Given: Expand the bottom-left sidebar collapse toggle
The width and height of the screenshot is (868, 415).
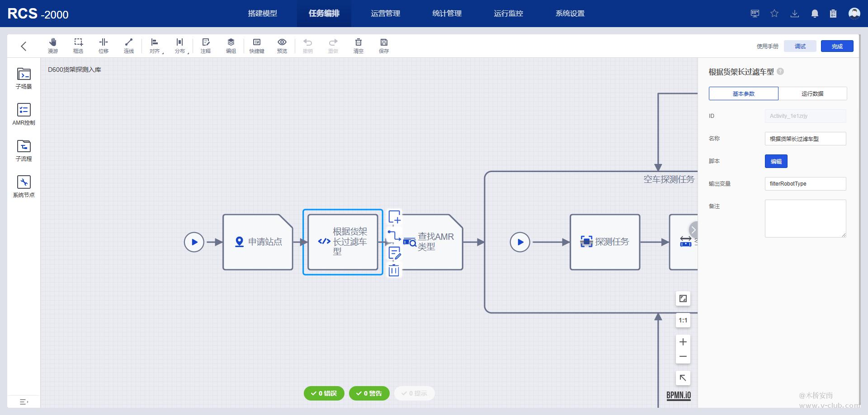Looking at the screenshot, I should pos(24,401).
